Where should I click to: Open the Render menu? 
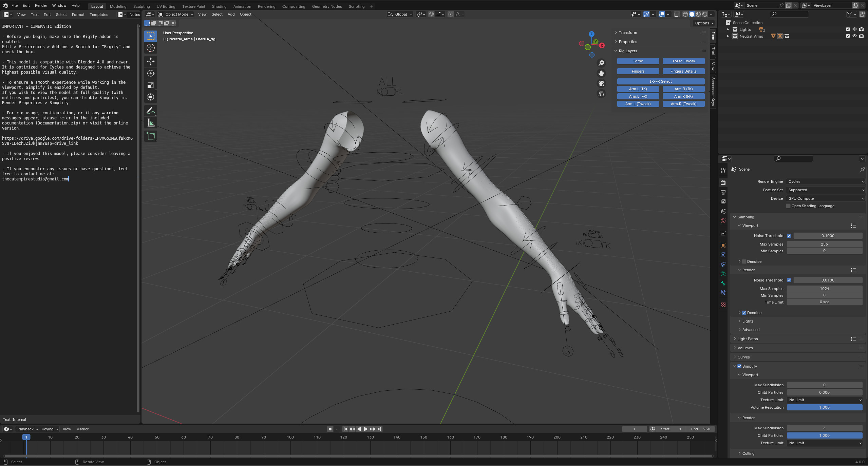tap(41, 5)
